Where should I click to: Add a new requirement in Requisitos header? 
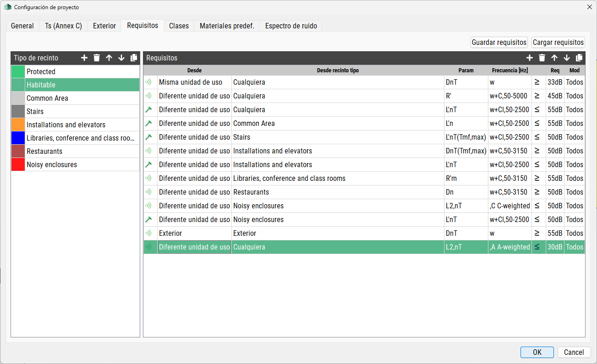tap(530, 58)
